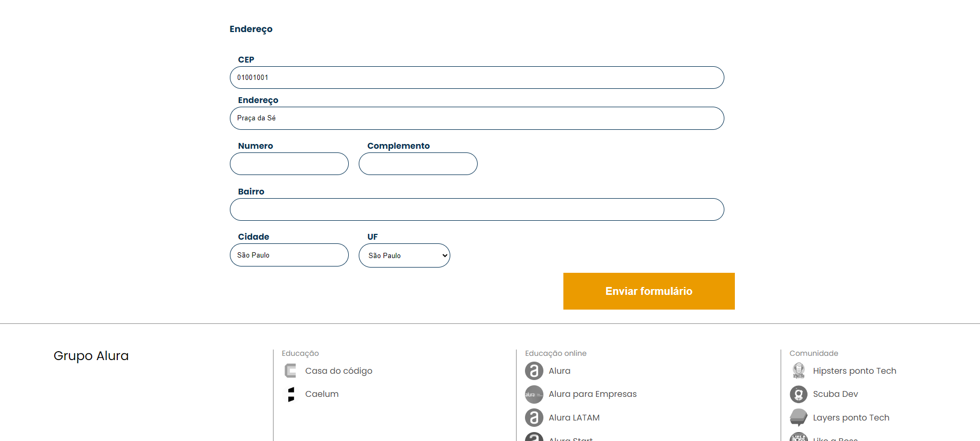Open the UF state dropdown
Viewport: 980px width, 441px height.
[x=405, y=255]
